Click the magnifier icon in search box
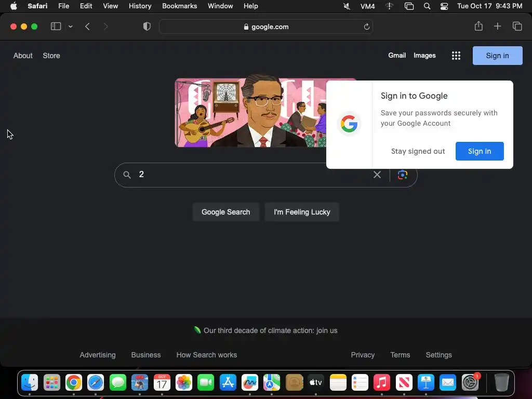The height and width of the screenshot is (399, 532). 127,175
